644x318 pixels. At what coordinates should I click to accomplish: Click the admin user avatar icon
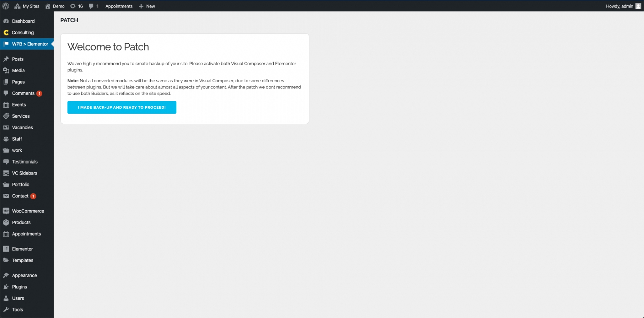[x=638, y=6]
